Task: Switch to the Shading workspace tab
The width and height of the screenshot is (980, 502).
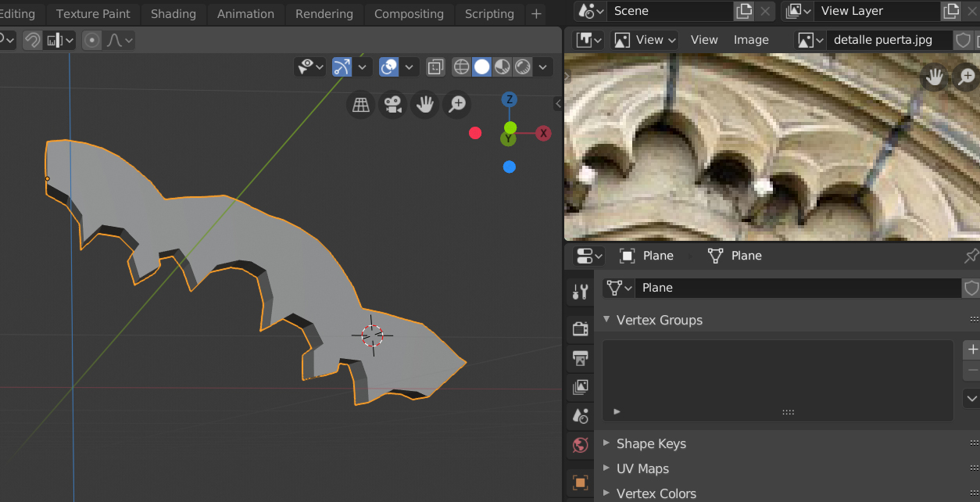Action: (x=173, y=13)
